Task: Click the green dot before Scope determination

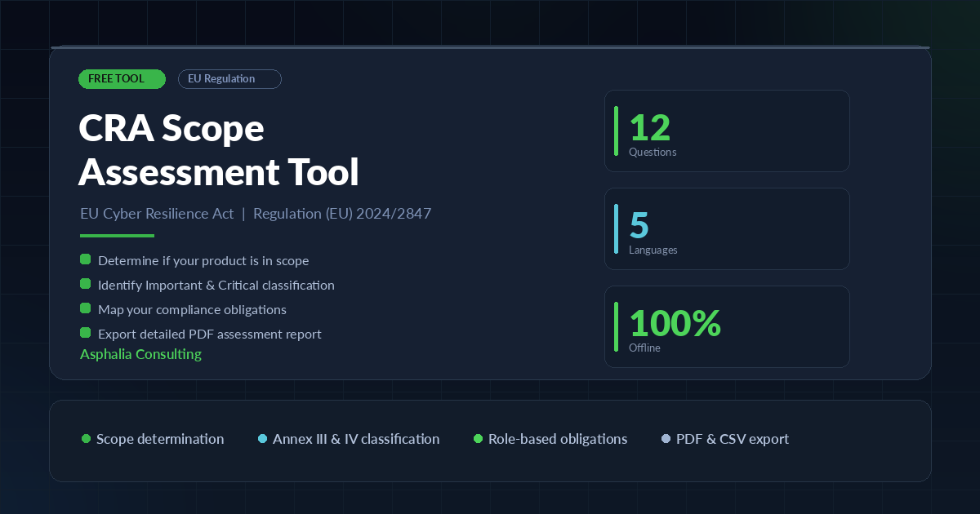Action: (x=86, y=439)
